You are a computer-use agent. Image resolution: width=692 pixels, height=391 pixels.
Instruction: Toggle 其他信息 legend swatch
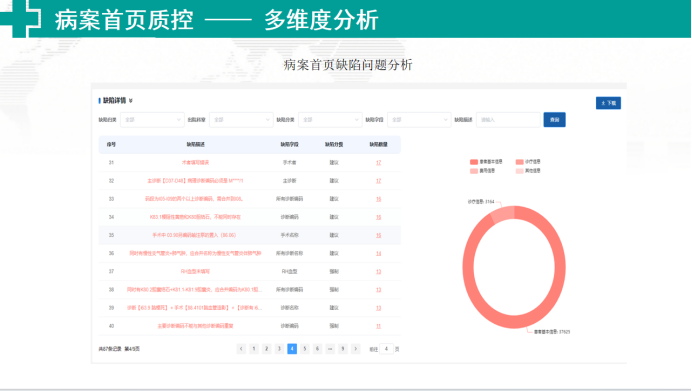click(x=519, y=171)
